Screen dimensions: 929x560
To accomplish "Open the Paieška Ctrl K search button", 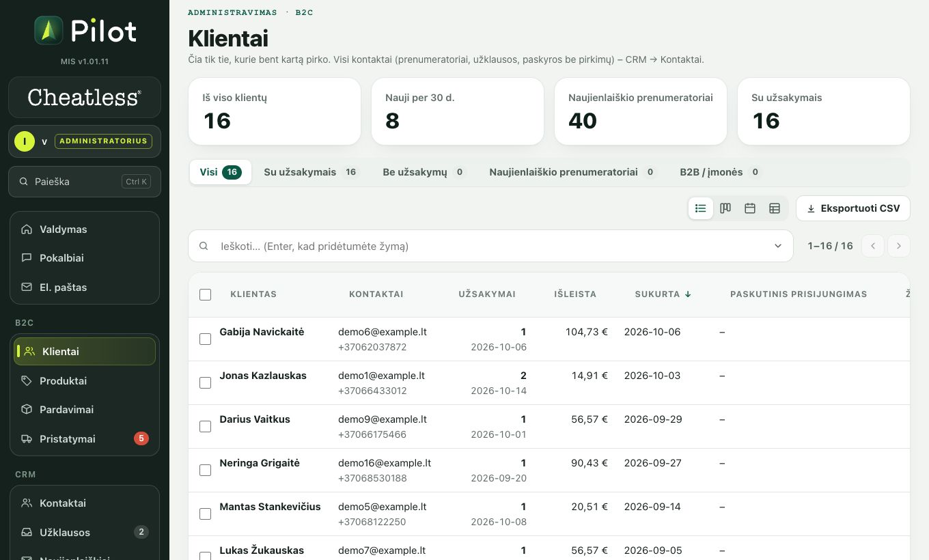I will coord(85,182).
